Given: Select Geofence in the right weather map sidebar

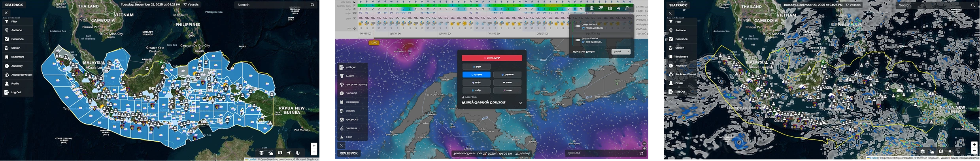Looking at the screenshot, I should click(681, 39).
